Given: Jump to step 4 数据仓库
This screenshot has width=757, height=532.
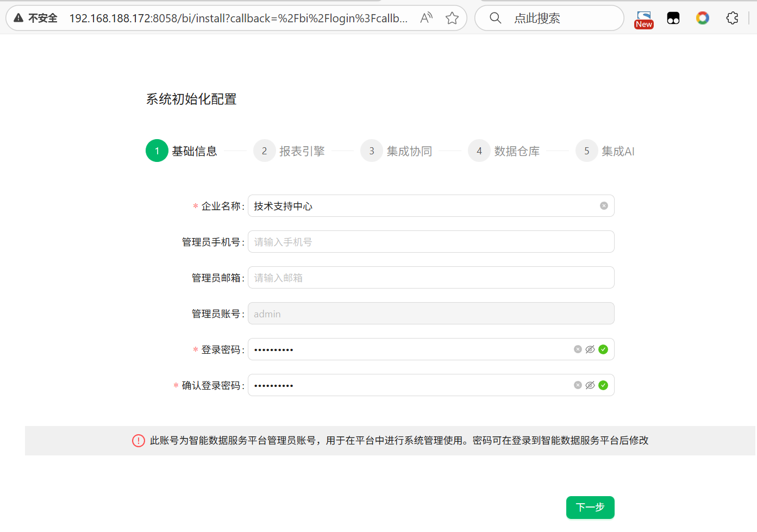Looking at the screenshot, I should point(504,151).
